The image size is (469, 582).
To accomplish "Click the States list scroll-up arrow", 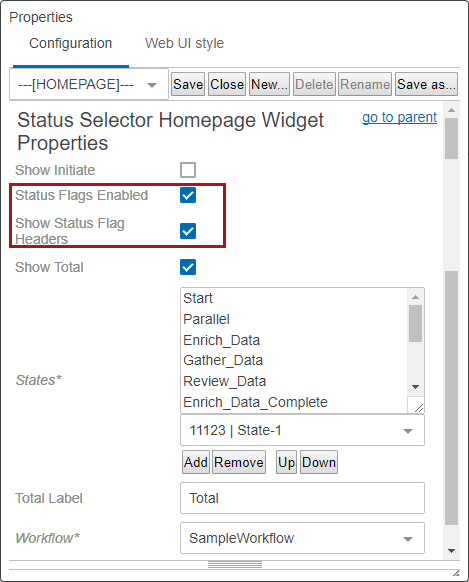I will coord(415,297).
